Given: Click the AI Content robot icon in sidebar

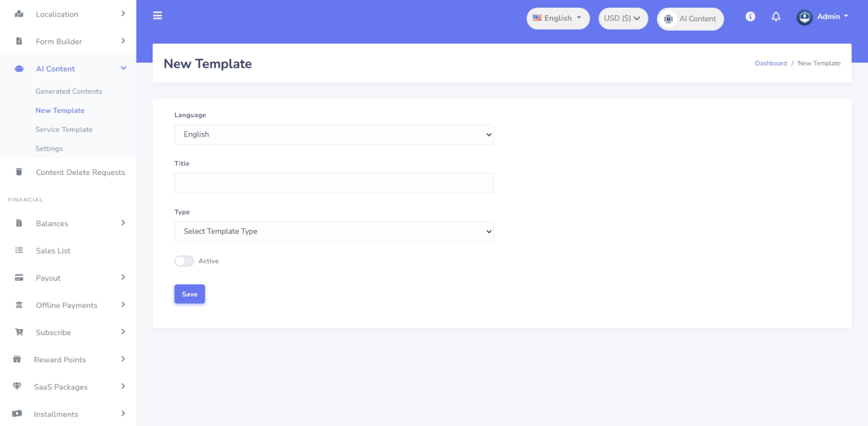Looking at the screenshot, I should click(19, 69).
